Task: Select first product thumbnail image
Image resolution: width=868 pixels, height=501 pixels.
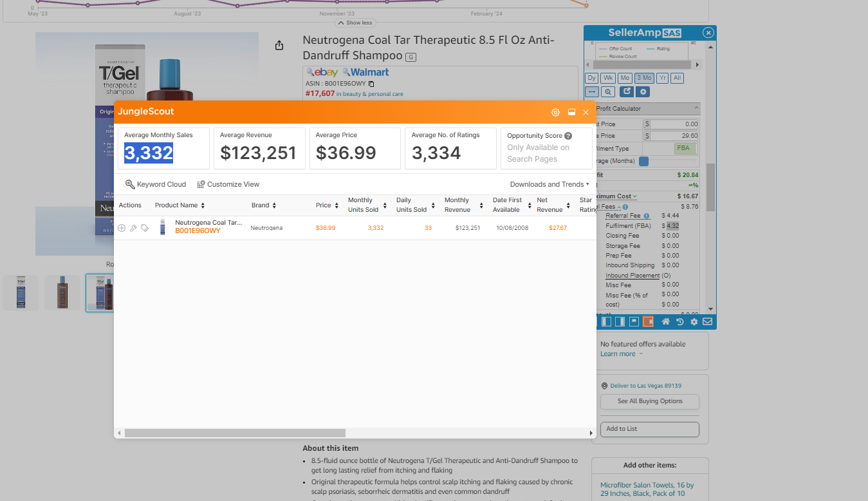Action: (x=21, y=293)
